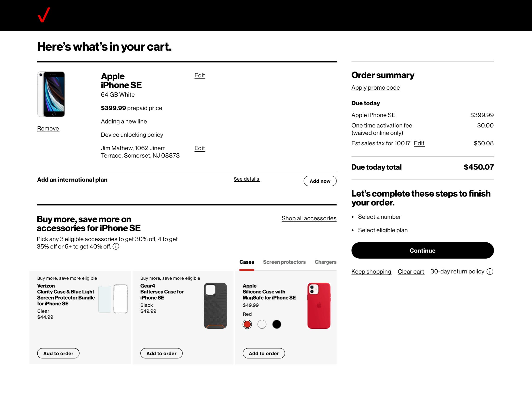Open 30-day return policy info icon
532x397 pixels.
[490, 272]
